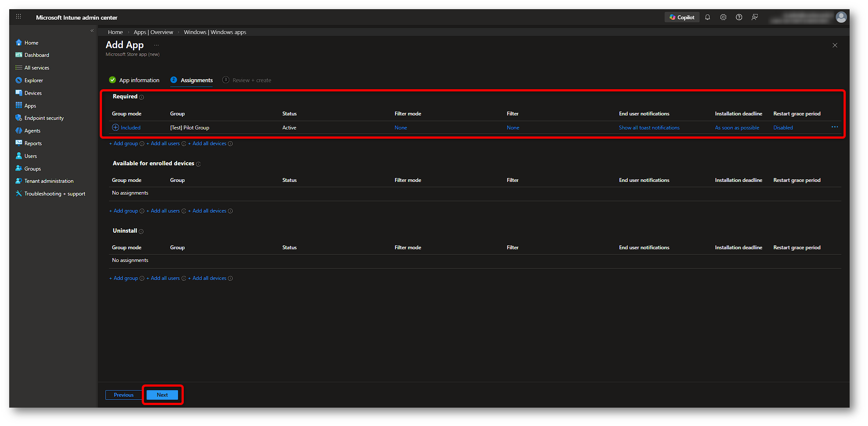
Task: Open the notifications bell icon
Action: tap(707, 17)
